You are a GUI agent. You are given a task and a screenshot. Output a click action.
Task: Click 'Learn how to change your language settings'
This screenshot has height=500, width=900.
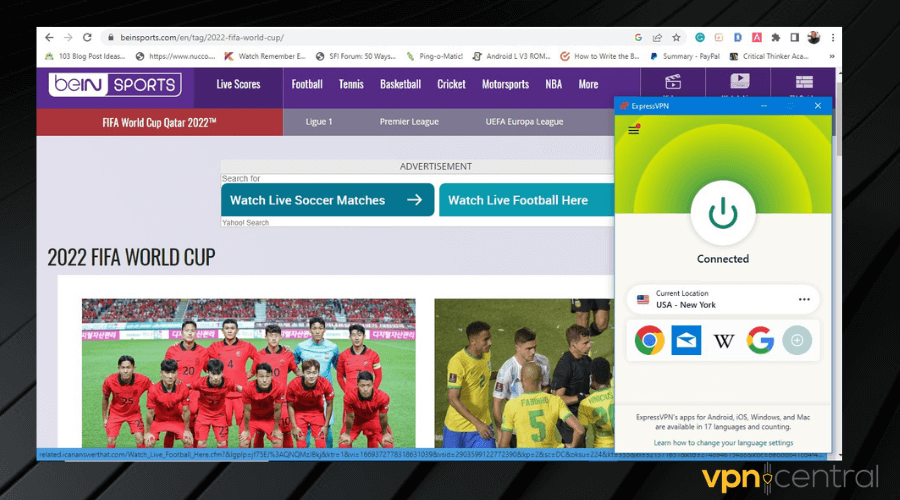(723, 442)
